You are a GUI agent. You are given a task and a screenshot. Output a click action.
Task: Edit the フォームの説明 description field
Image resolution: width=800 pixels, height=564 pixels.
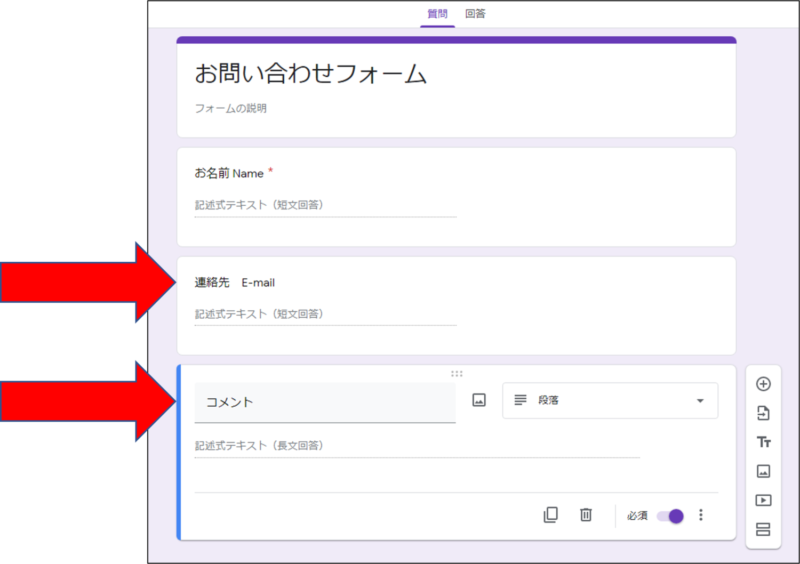231,108
